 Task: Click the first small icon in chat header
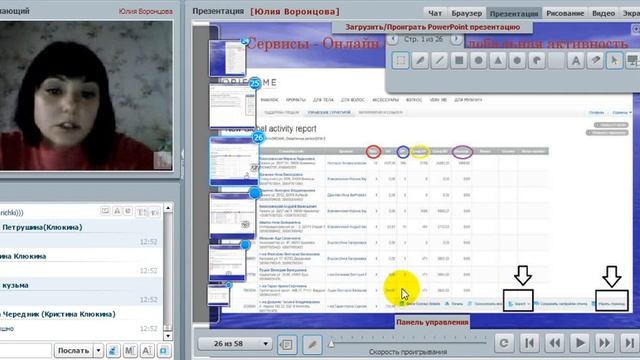[105, 211]
